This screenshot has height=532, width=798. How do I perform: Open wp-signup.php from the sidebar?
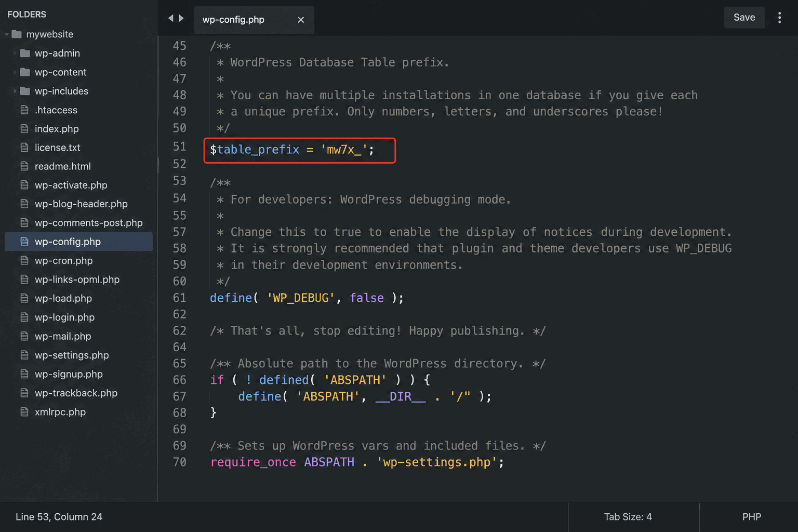click(x=69, y=374)
